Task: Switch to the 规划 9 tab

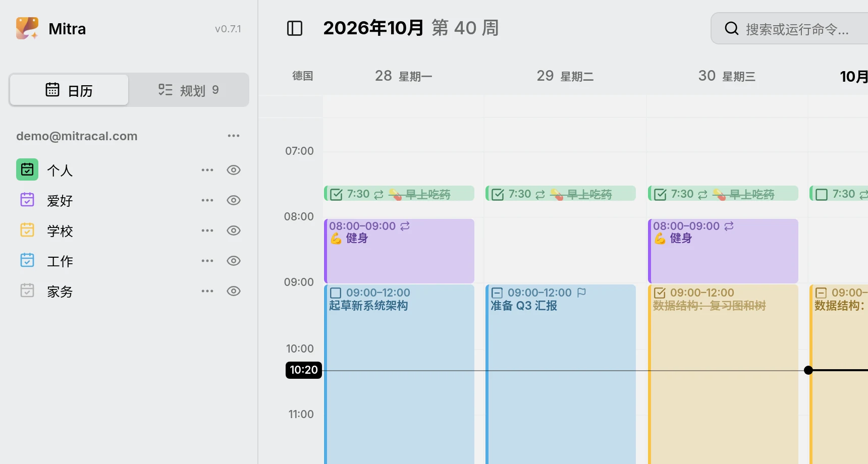Action: [189, 90]
